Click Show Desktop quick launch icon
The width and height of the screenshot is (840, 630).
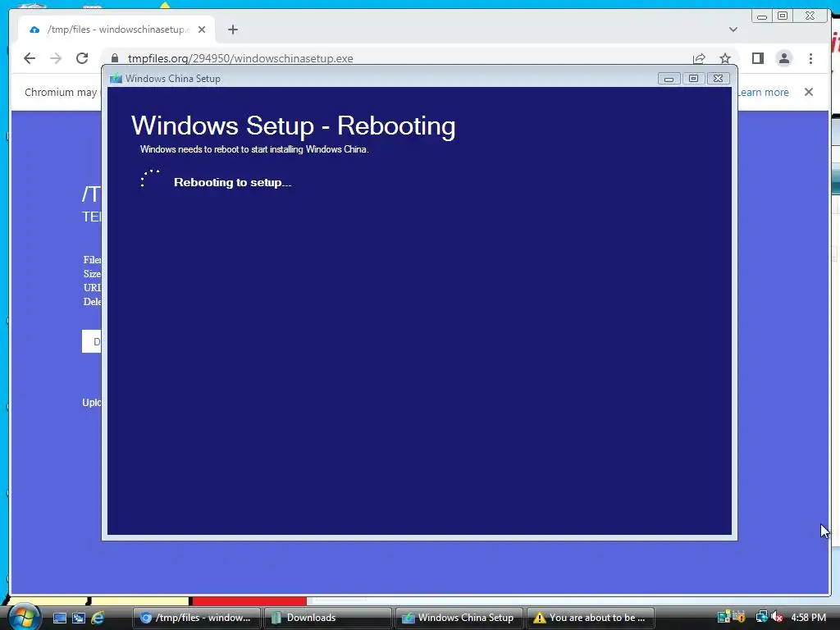pos(59,618)
